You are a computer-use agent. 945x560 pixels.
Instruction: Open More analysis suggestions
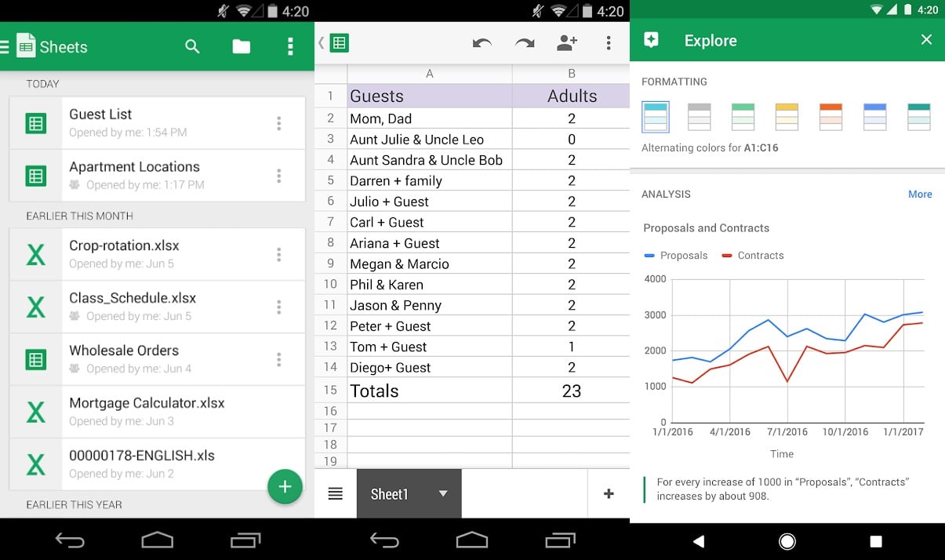(x=920, y=194)
